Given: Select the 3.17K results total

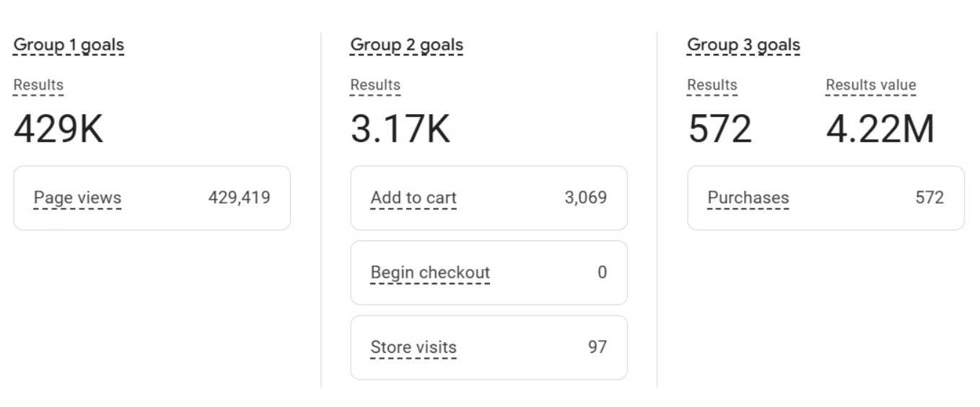Looking at the screenshot, I should (401, 130).
